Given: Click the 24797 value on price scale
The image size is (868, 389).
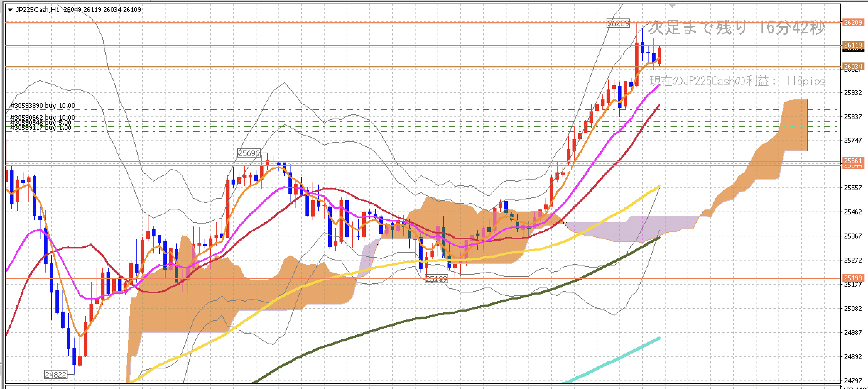Looking at the screenshot, I should click(853, 381).
